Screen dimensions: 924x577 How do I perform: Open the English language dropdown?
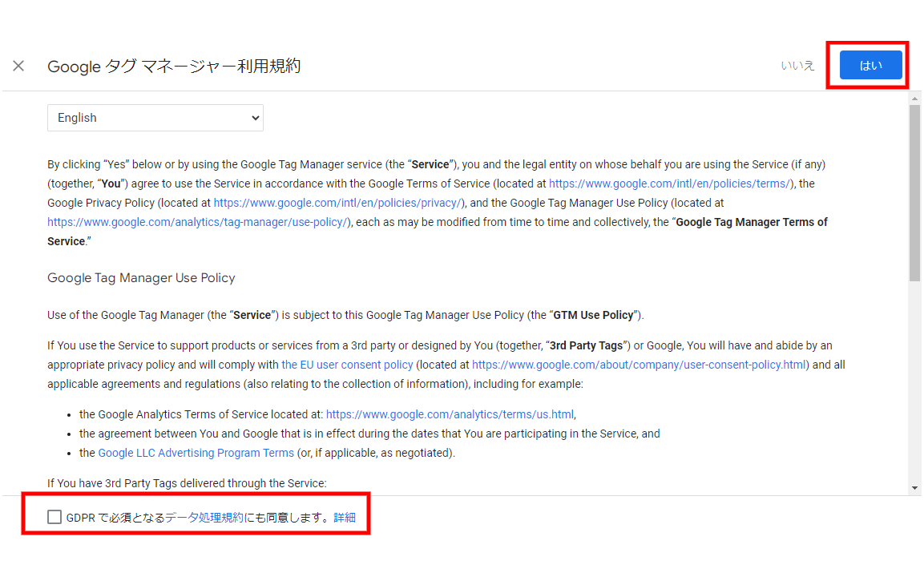pos(155,118)
